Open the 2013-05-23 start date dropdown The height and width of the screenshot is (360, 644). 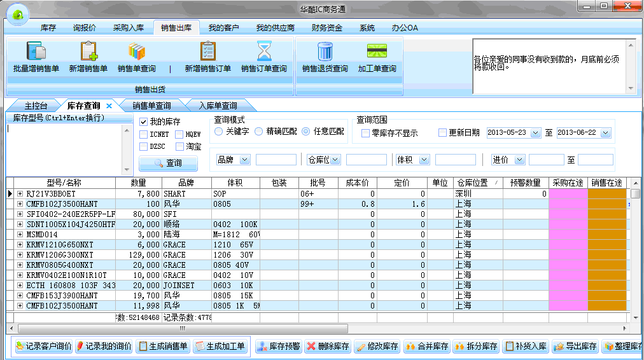click(535, 133)
